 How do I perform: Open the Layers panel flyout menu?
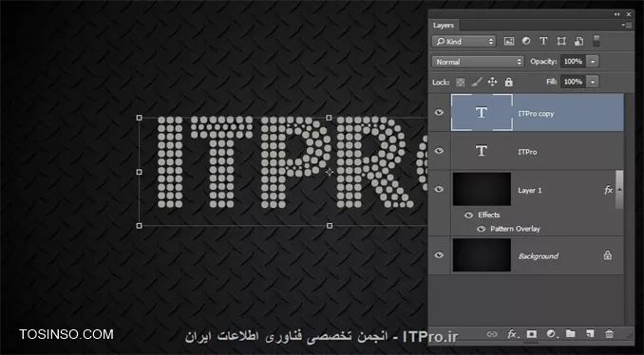point(626,25)
